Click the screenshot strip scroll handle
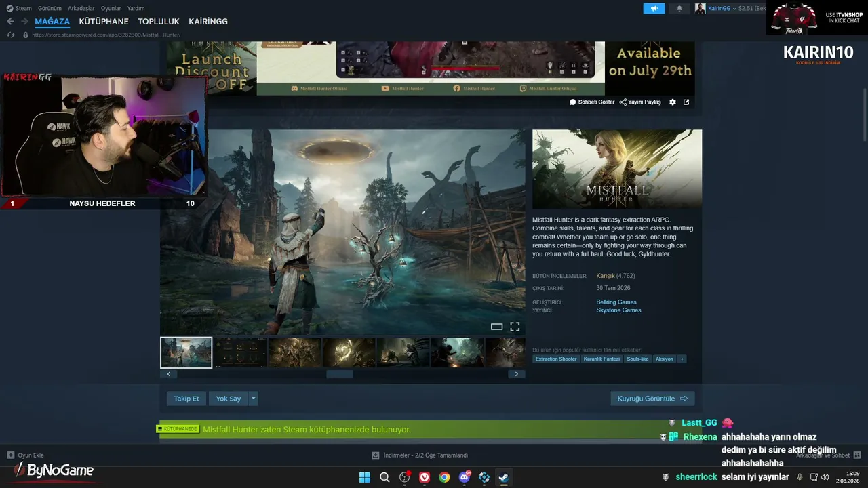Image resolution: width=868 pixels, height=488 pixels. [340, 374]
